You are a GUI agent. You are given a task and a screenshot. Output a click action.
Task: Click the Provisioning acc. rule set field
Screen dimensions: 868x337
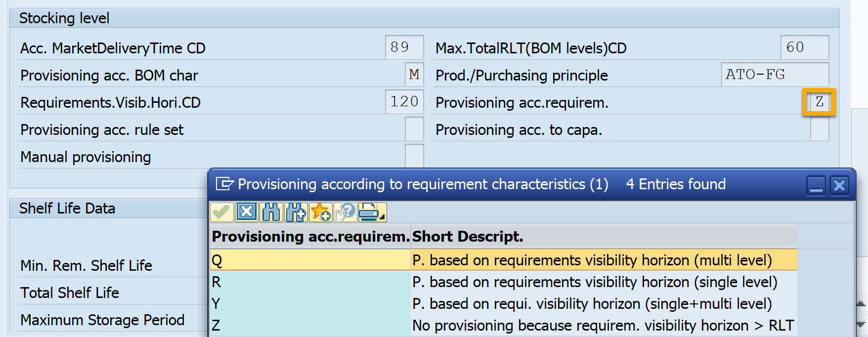[x=414, y=129]
